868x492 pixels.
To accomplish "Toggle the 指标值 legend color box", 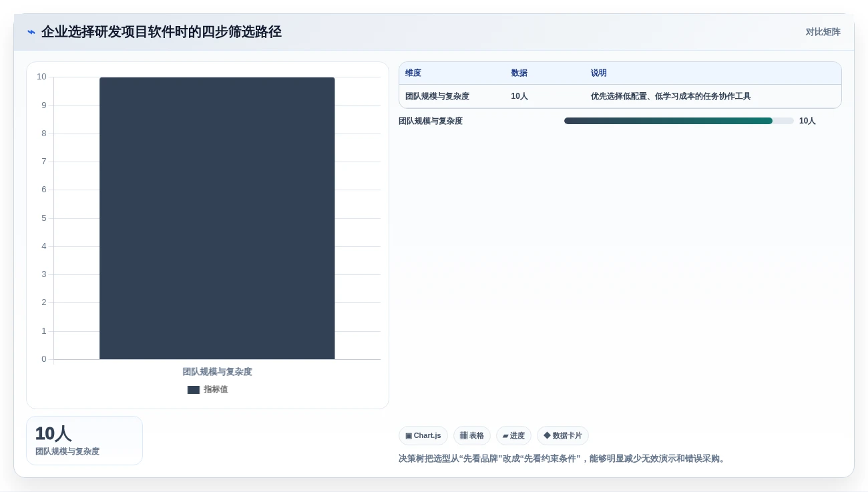I will (x=194, y=390).
